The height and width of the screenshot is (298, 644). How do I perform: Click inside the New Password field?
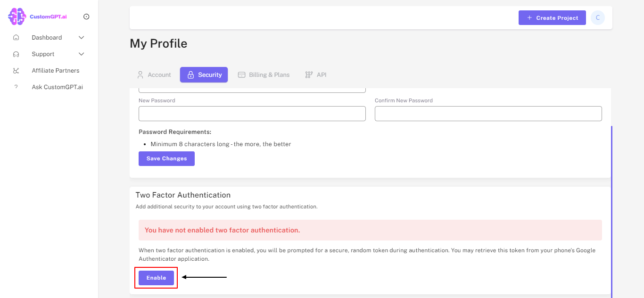tap(252, 114)
